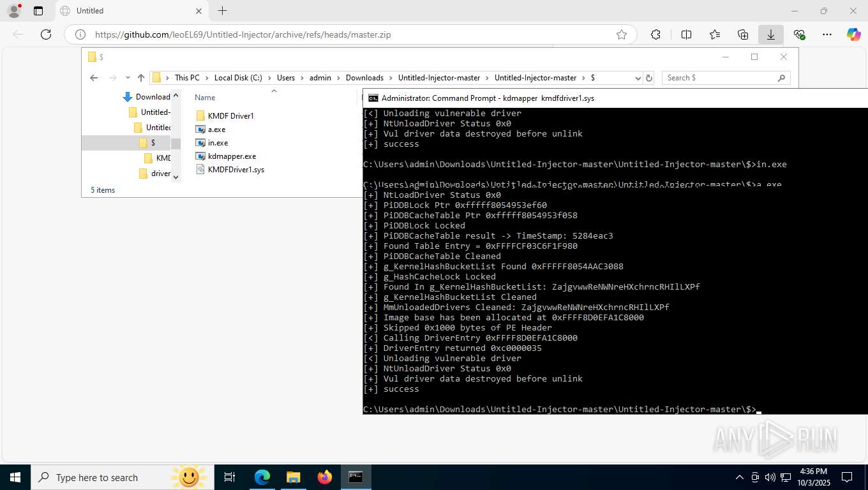Select admin in the breadcrumb path
Screen dimensions: 868x490
320,78
